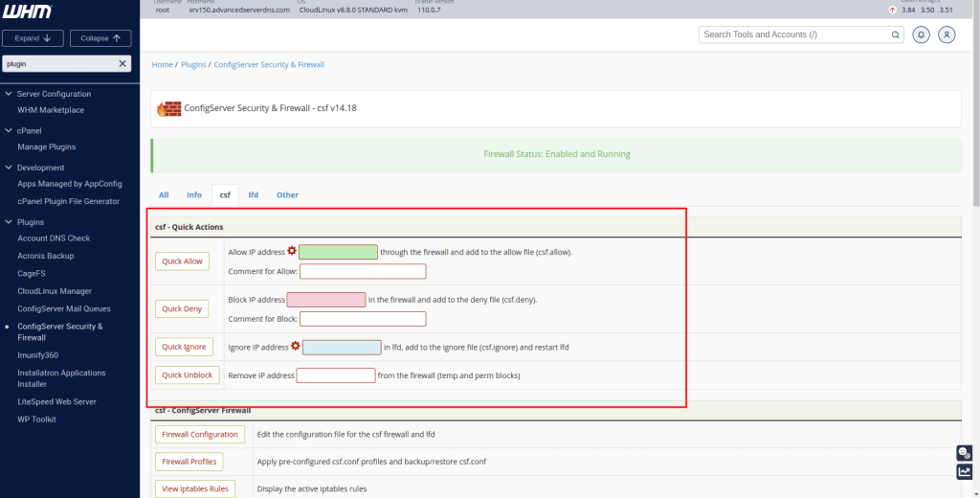Open Acronis Backup plugin
The height and width of the screenshot is (498, 980).
tap(46, 256)
